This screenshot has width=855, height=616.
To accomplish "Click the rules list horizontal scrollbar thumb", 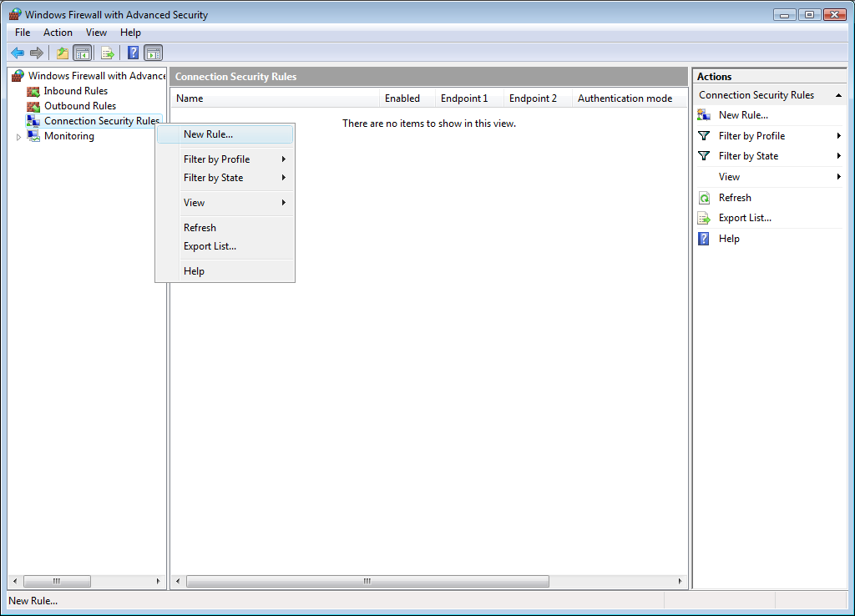I will click(367, 582).
